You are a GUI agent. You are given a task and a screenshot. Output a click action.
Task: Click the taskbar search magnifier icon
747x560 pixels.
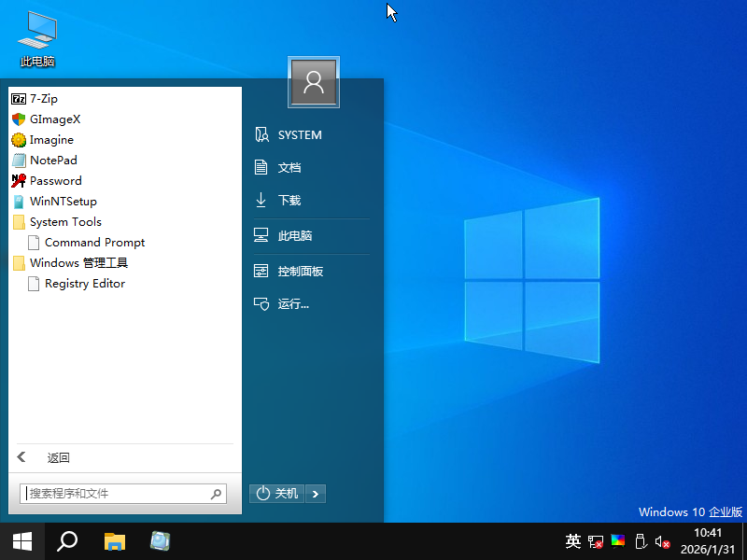click(67, 541)
